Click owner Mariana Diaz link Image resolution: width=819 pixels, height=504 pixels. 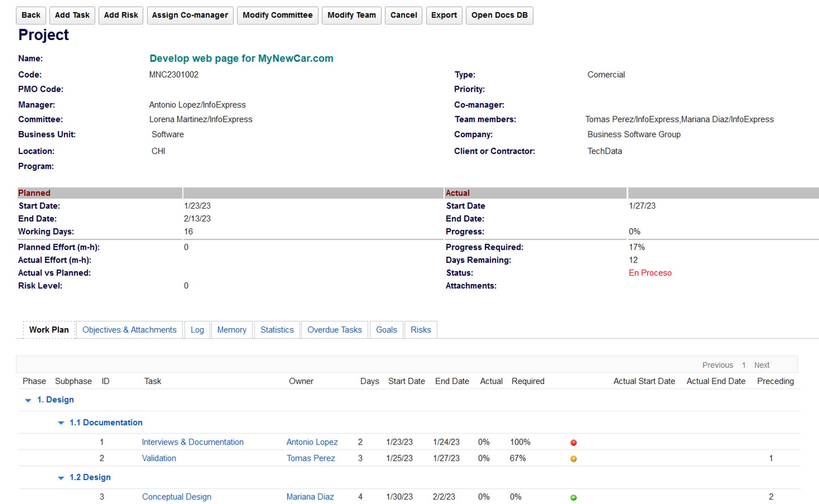pos(310,497)
